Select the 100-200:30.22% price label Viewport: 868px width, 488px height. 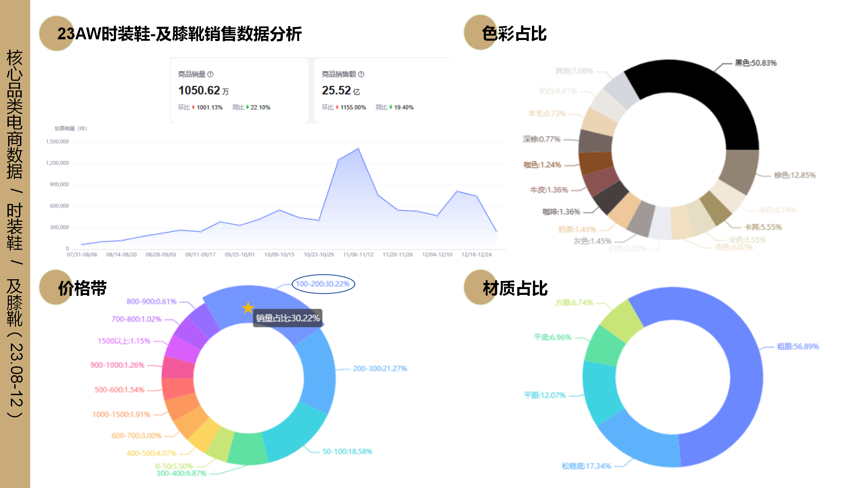click(323, 284)
